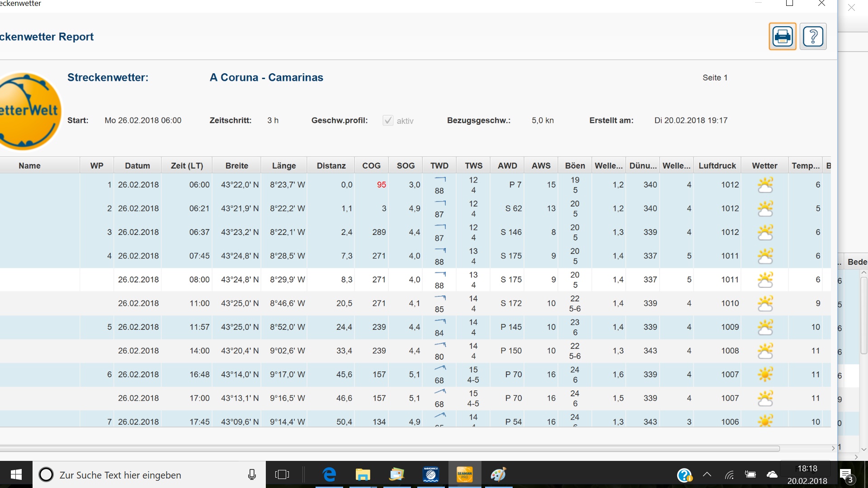This screenshot has height=488, width=868.
Task: Sort the table by the COG column header
Action: [x=371, y=165]
